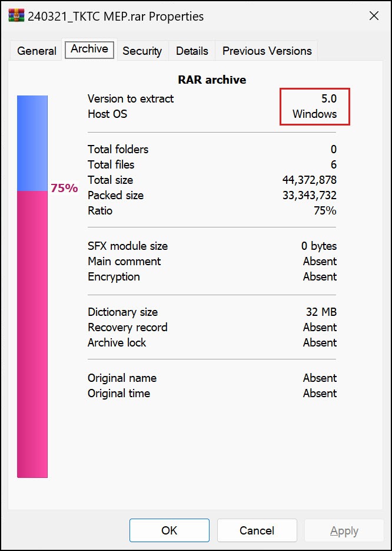Click the Total size value 44,372,878

[x=310, y=180]
